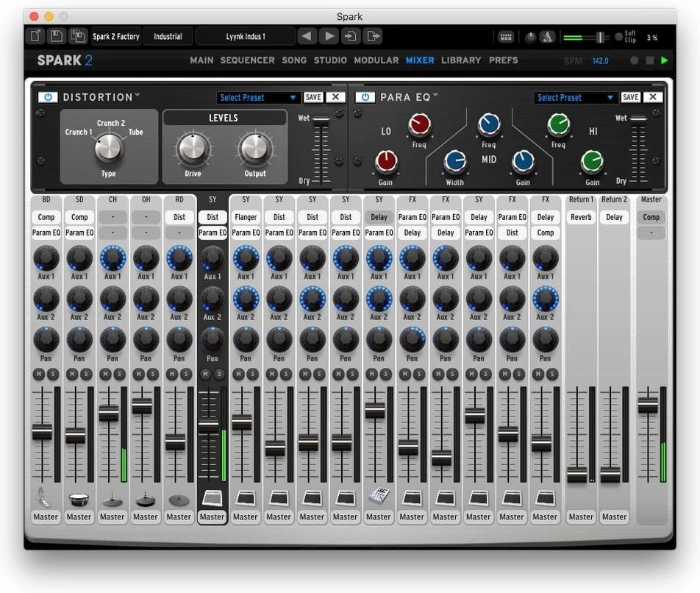Start playback with the green play button

coord(664,60)
